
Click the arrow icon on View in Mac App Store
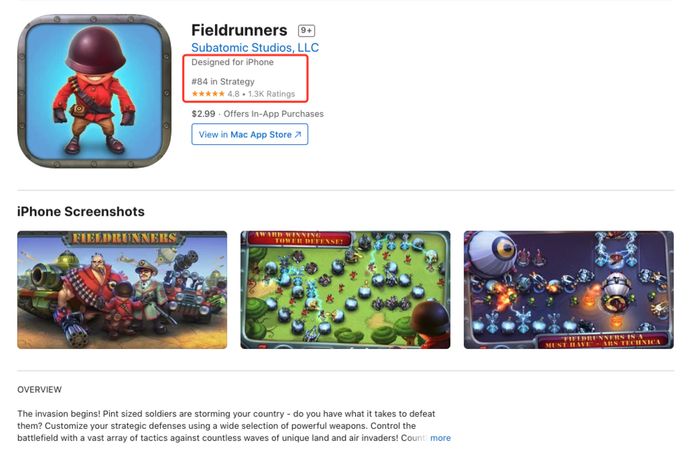pos(298,134)
